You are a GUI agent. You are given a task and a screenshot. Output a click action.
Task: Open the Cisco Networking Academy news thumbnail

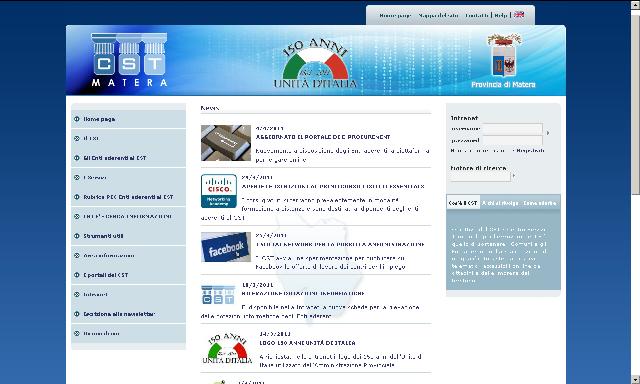pos(219,191)
